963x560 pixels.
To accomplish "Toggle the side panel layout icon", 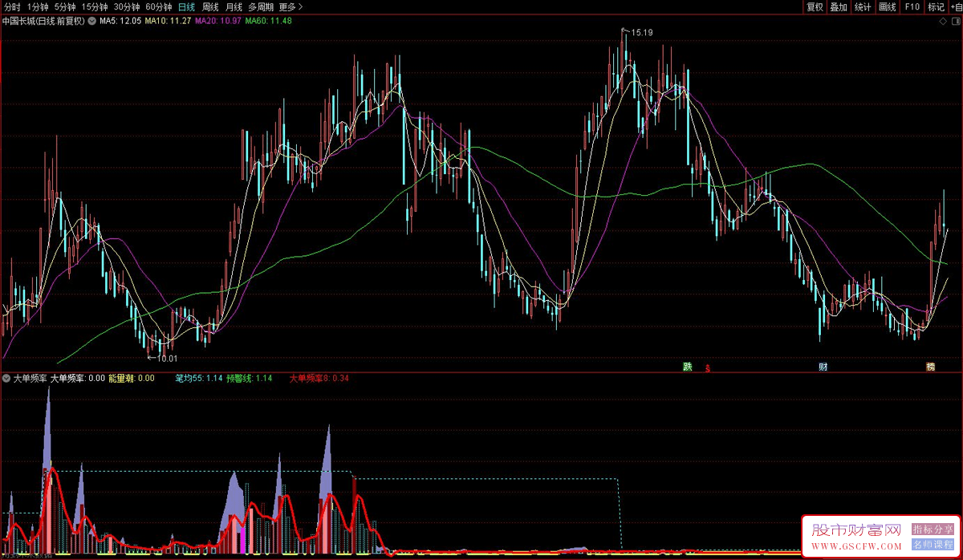I will tap(954, 22).
